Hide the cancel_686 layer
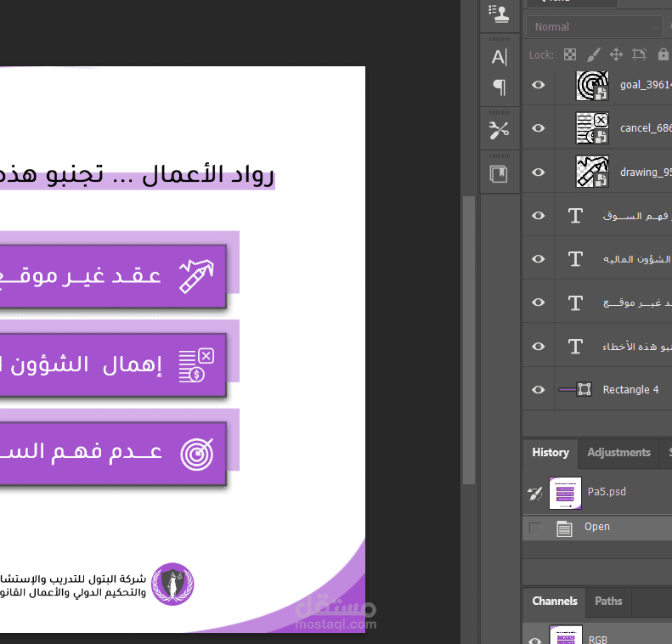Image resolution: width=672 pixels, height=644 pixels. coord(539,128)
